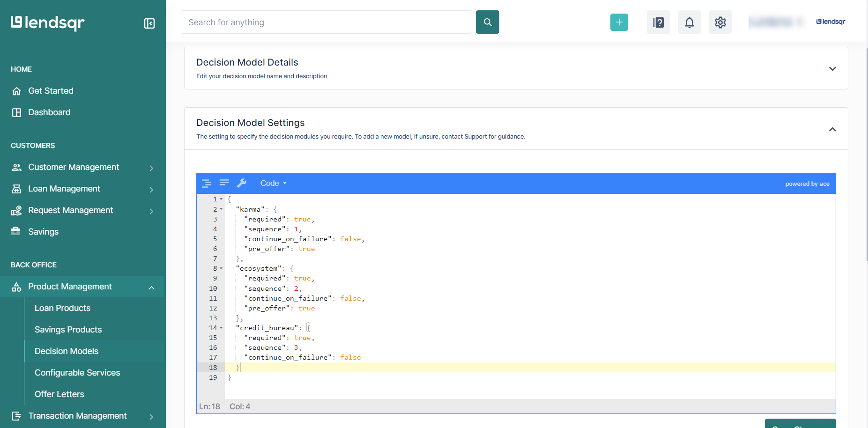868x428 pixels.
Task: Click Decision Model Settings heading
Action: (x=251, y=123)
